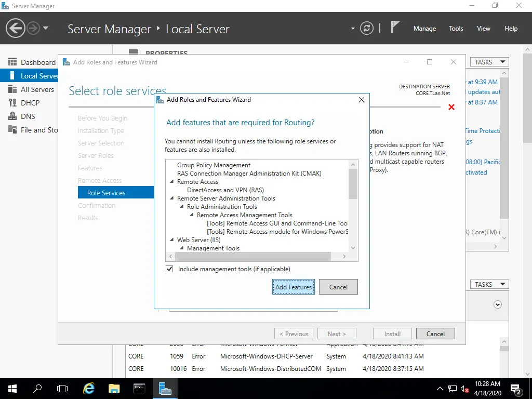Select Local Server in the sidebar
This screenshot has height=399, width=532.
point(29,76)
